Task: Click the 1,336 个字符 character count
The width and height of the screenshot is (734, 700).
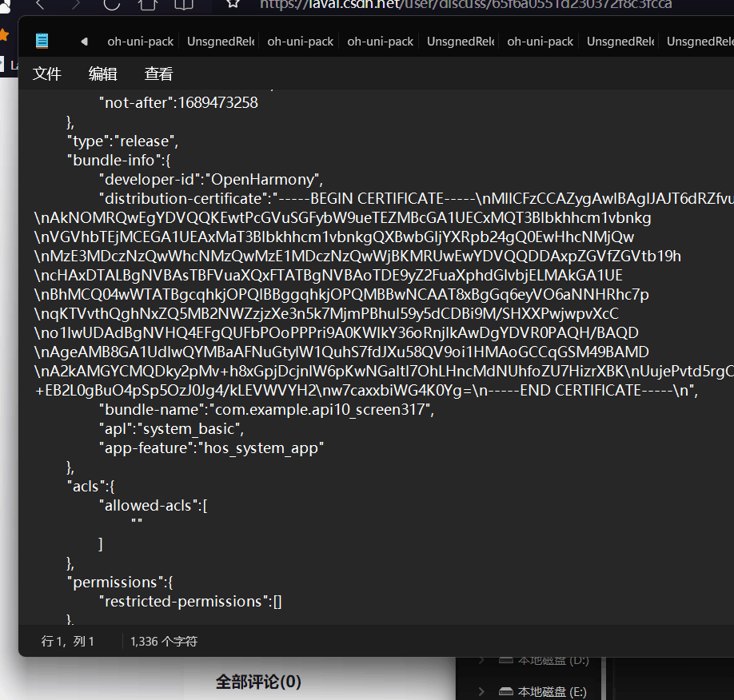Action: (x=164, y=641)
